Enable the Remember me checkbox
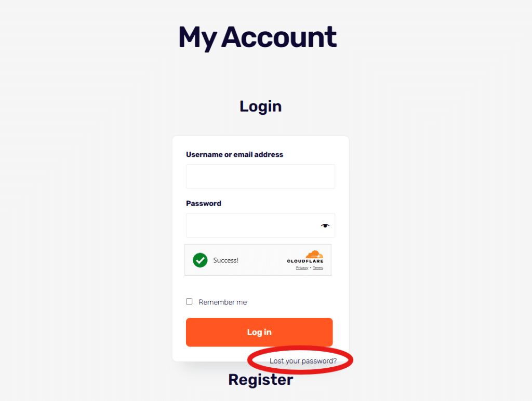This screenshot has height=401, width=532. click(x=189, y=302)
